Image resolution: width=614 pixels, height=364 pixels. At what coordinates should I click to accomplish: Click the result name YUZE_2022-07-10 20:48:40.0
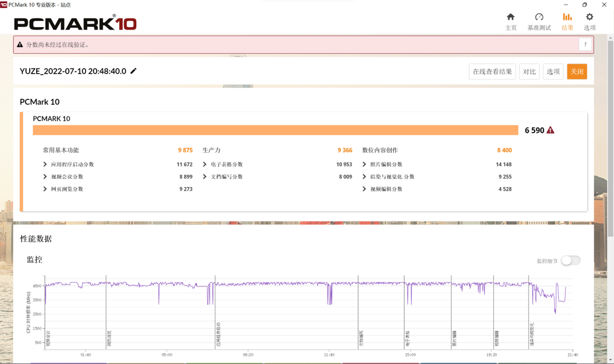click(x=73, y=71)
